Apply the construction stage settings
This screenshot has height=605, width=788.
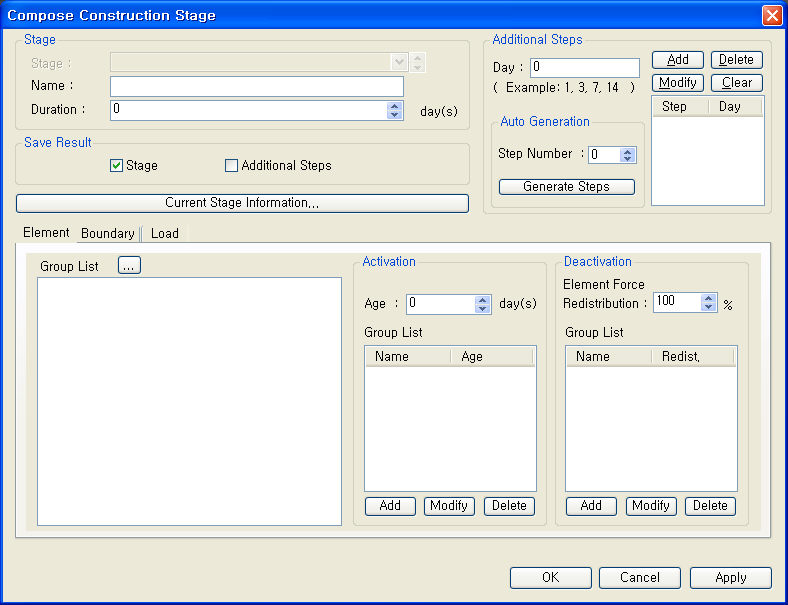(x=731, y=578)
